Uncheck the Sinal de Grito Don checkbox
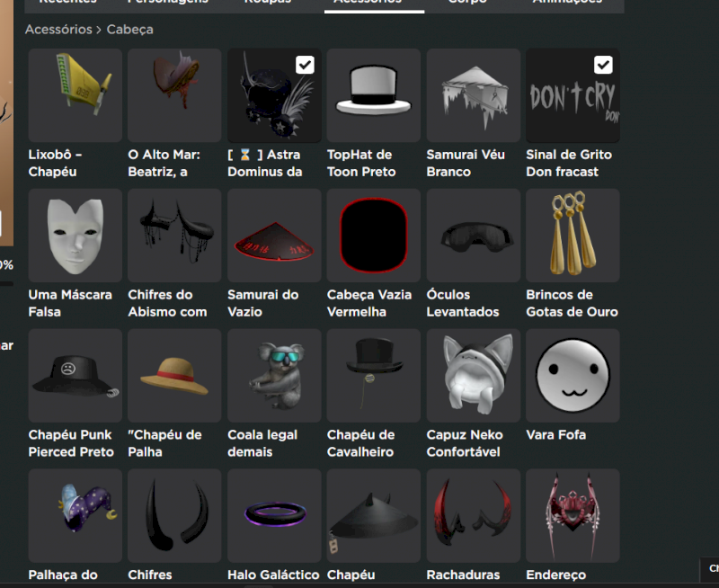The image size is (719, 588). tap(603, 65)
